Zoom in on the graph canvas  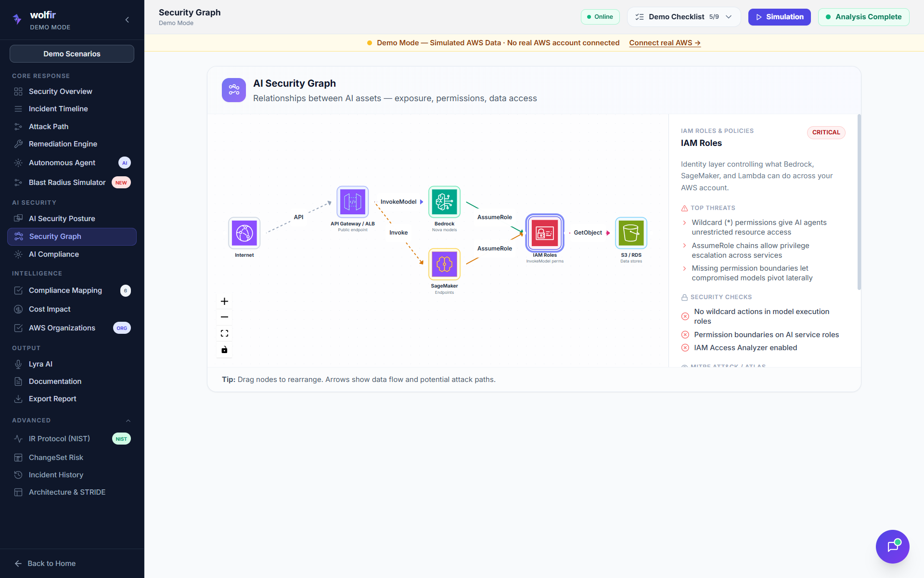[224, 302]
